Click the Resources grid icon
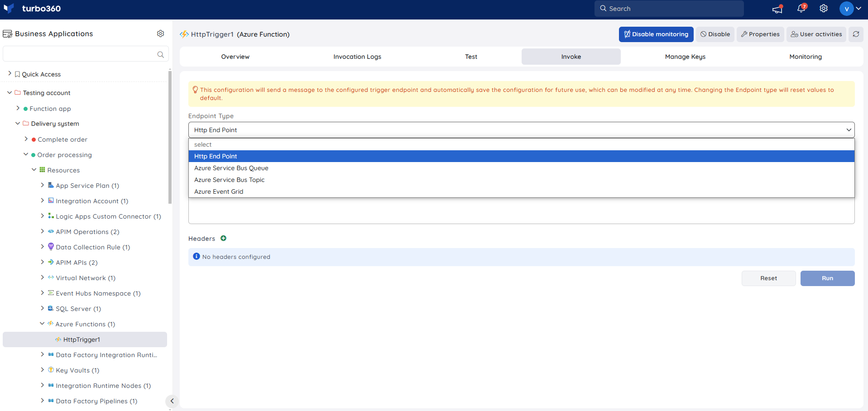Viewport: 868px width, 411px height. (x=42, y=170)
